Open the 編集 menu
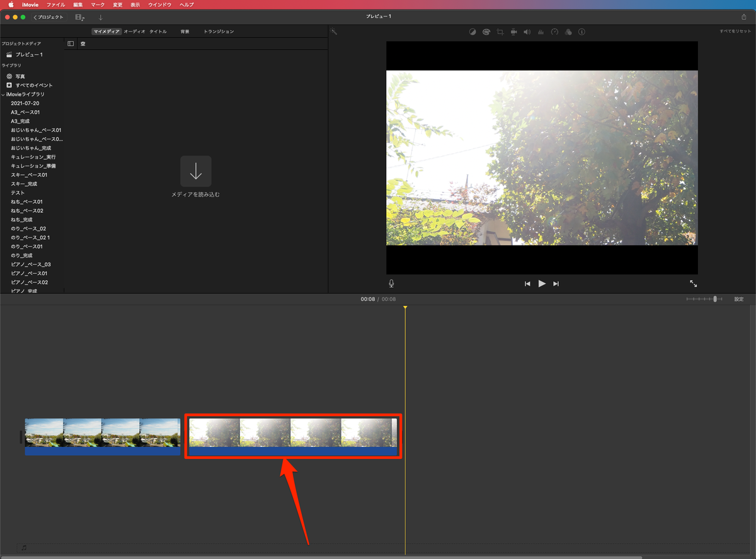This screenshot has width=756, height=559. pos(78,4)
